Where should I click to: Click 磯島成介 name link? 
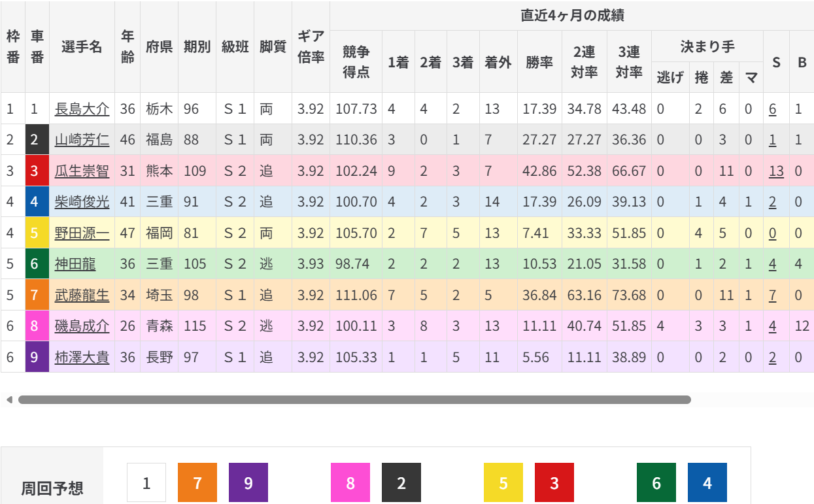82,326
